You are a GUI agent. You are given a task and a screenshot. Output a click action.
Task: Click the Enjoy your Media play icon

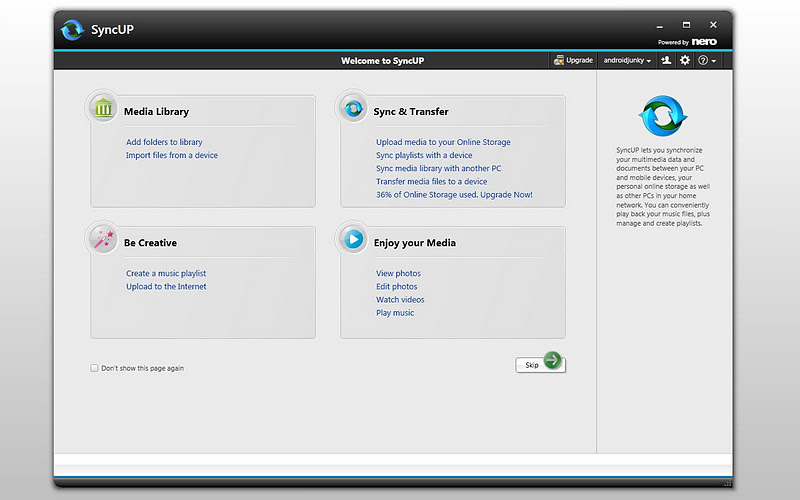(353, 240)
